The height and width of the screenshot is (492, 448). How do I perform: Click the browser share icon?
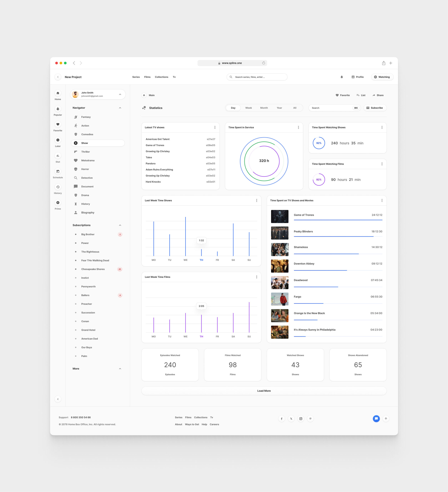[384, 63]
